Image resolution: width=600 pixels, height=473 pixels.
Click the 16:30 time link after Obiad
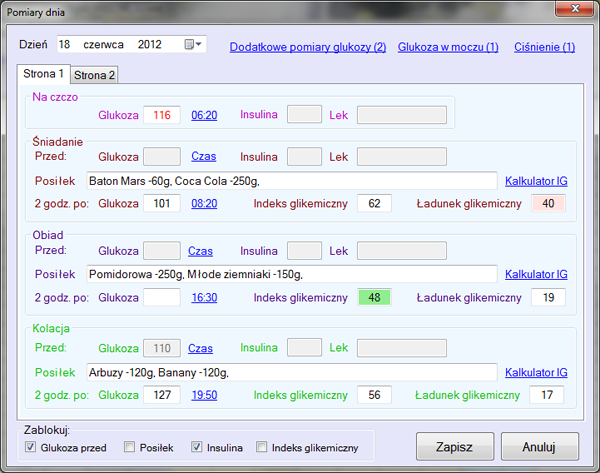[204, 298]
